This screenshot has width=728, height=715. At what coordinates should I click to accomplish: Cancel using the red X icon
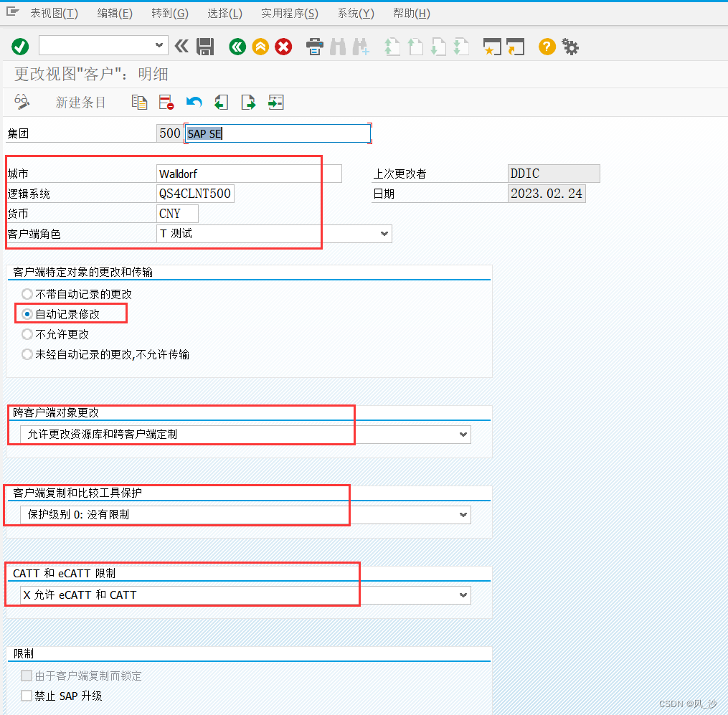pyautogui.click(x=284, y=47)
